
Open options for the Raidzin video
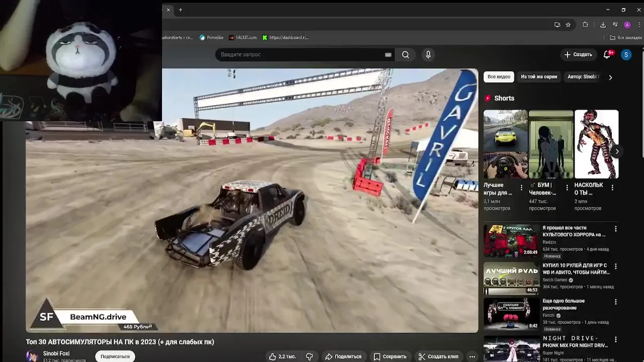pos(615,229)
